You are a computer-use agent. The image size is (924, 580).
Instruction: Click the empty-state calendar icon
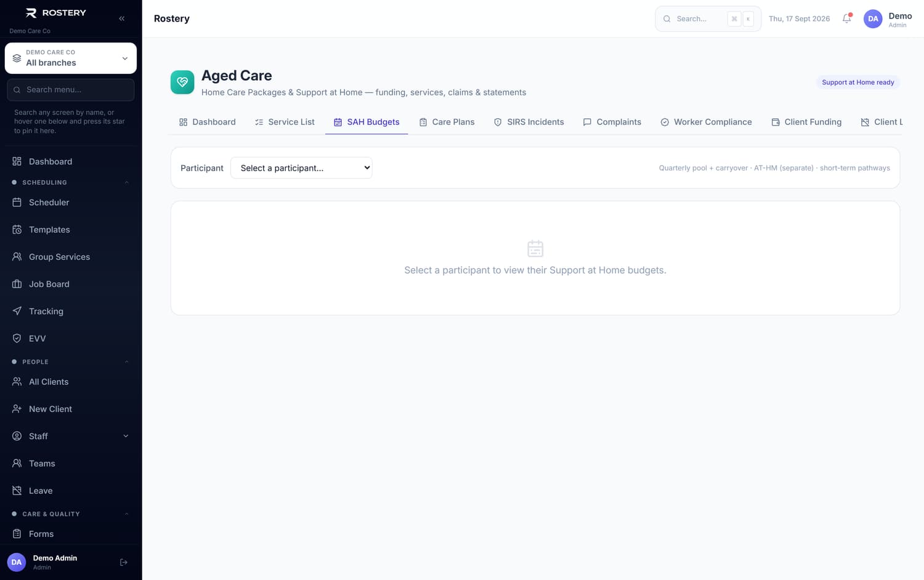[535, 249]
